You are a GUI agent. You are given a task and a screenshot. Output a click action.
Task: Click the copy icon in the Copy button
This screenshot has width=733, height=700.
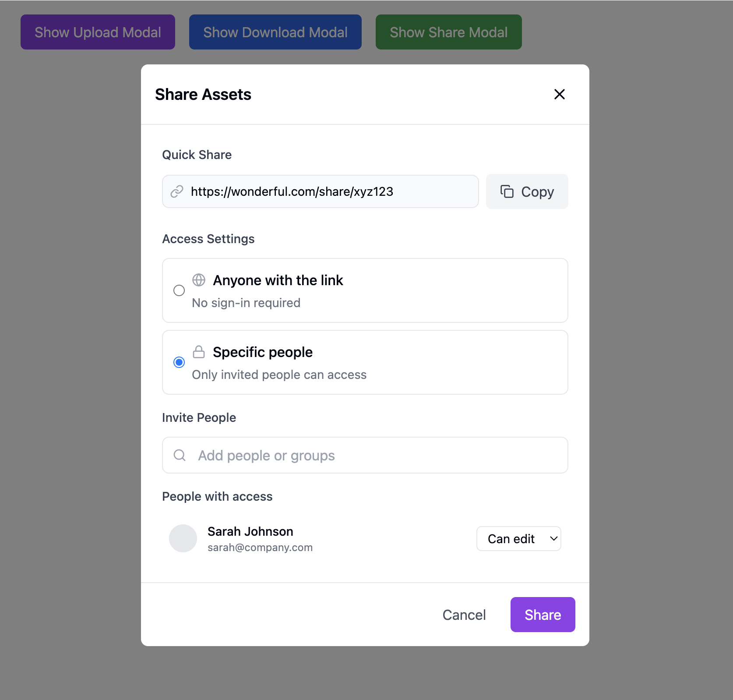coord(507,191)
